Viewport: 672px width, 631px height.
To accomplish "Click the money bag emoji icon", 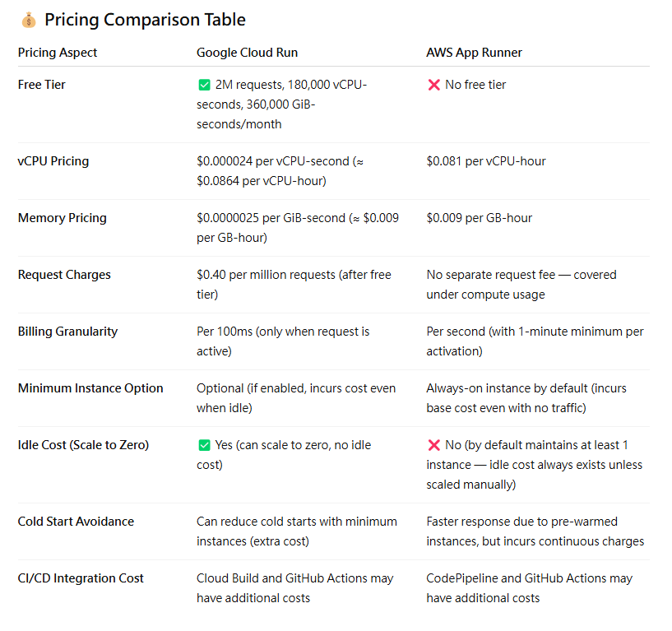I will click(x=29, y=20).
